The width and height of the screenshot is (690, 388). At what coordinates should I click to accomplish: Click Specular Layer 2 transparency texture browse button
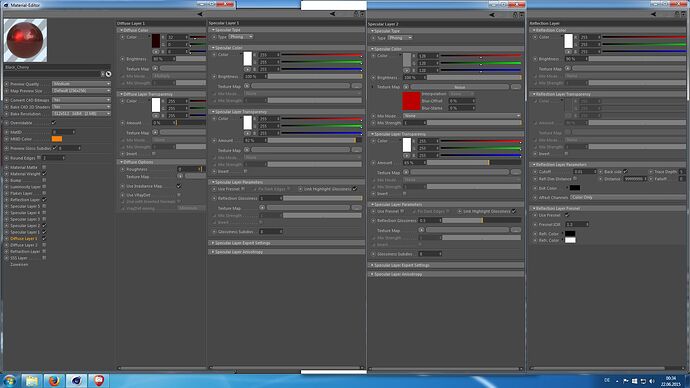516,172
